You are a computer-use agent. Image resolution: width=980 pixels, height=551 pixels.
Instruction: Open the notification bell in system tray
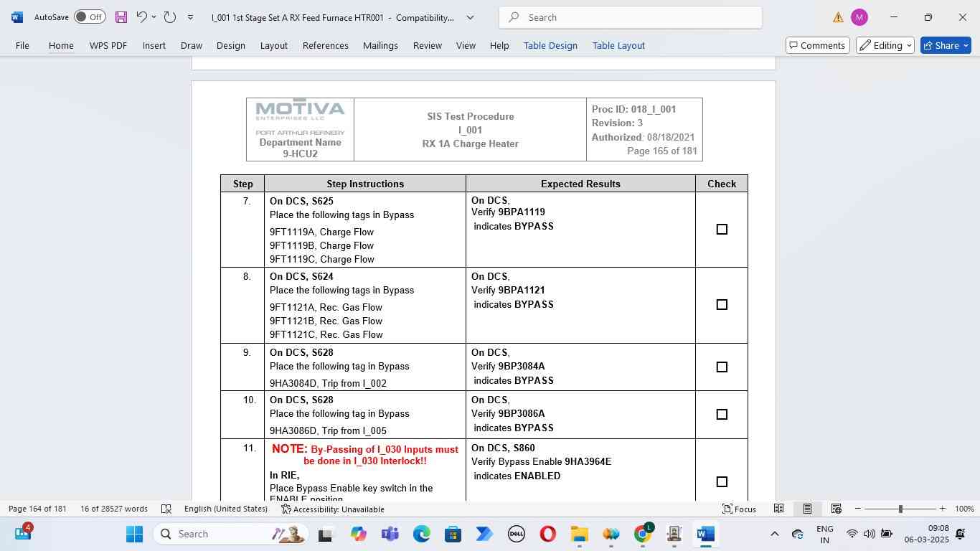tap(960, 534)
